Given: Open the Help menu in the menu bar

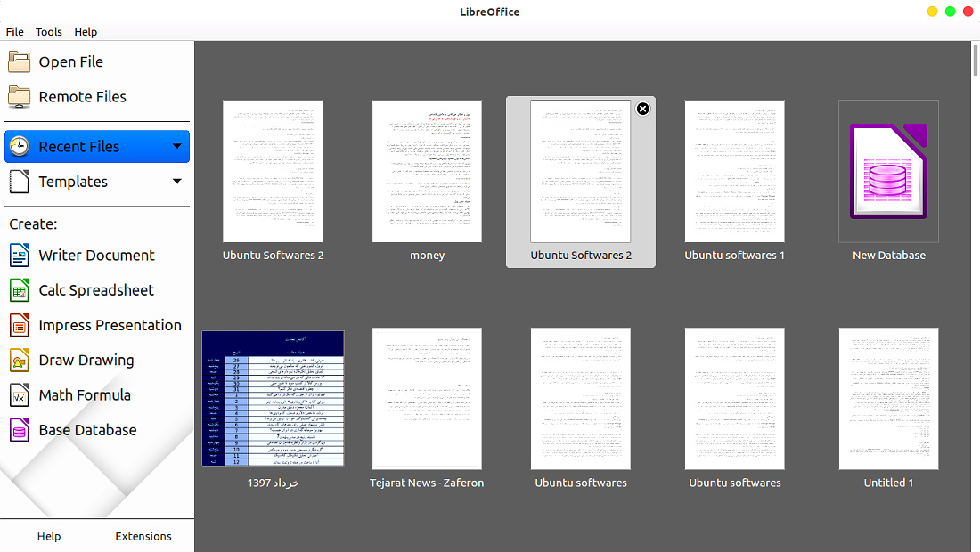Looking at the screenshot, I should (x=86, y=32).
